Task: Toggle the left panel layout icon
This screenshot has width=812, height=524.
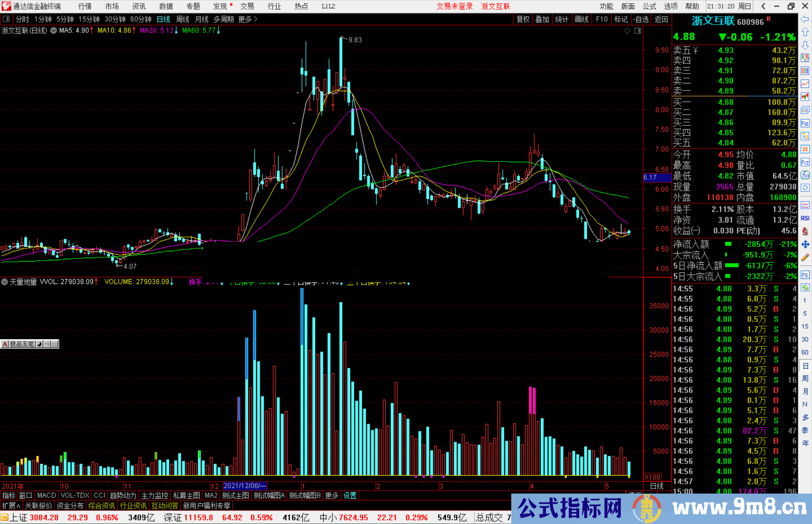Action: (6, 19)
